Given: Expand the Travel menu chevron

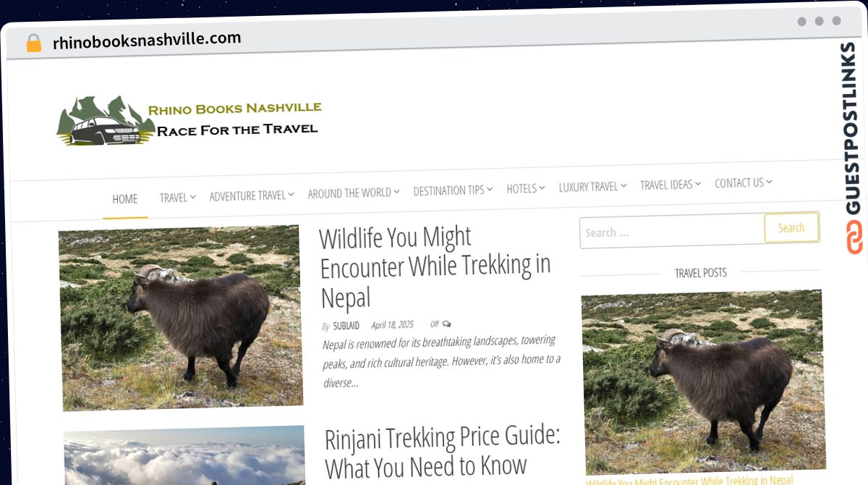Looking at the screenshot, I should point(193,196).
